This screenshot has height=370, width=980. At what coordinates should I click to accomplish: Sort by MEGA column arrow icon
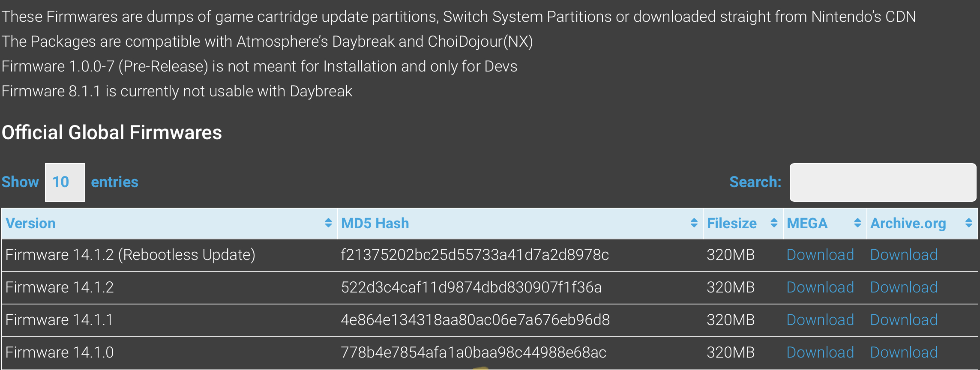857,223
